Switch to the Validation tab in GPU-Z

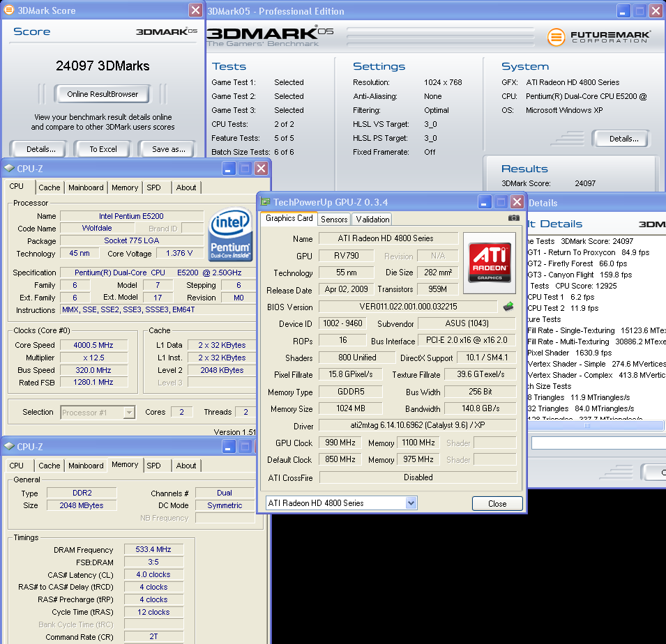[x=372, y=219]
